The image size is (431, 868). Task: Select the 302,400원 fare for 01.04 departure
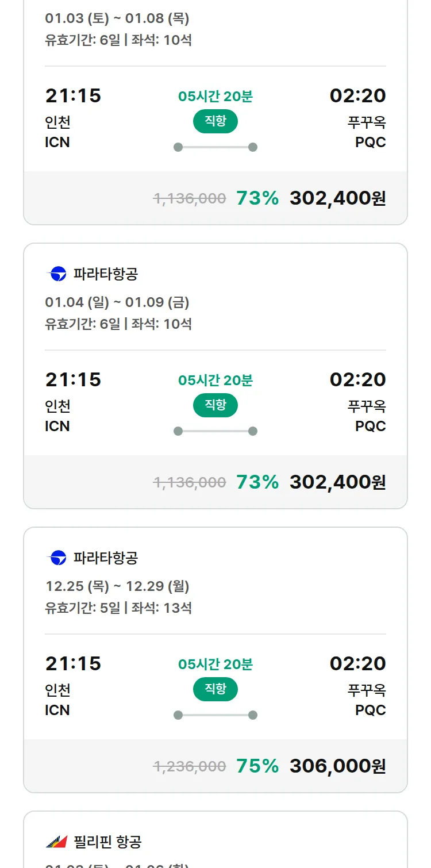(x=337, y=482)
